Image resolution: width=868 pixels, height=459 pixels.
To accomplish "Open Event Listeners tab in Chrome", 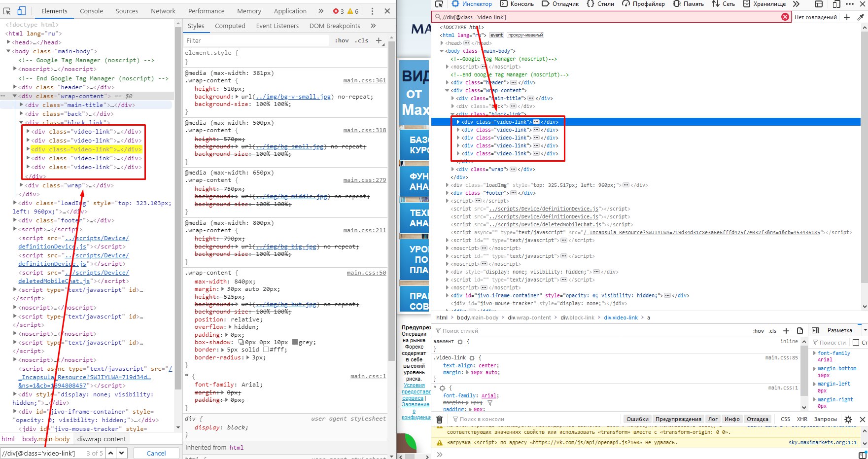I will (x=278, y=26).
